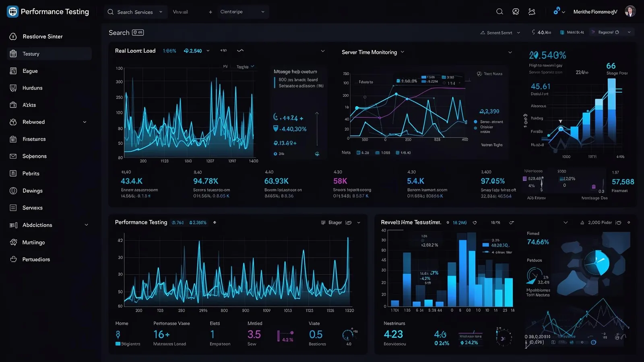Select Testury in the sidebar
This screenshot has height=362, width=644.
(x=50, y=54)
